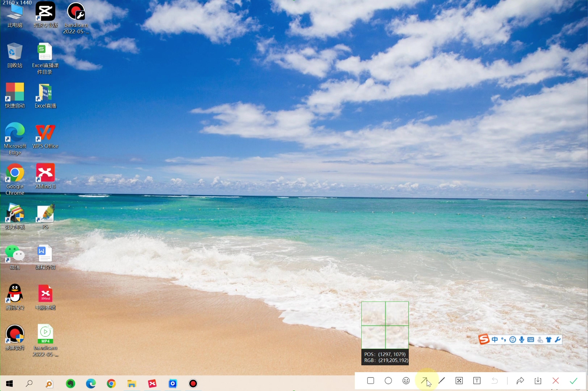Open Sogou emoticon panel
The width and height of the screenshot is (588, 391).
(513, 340)
